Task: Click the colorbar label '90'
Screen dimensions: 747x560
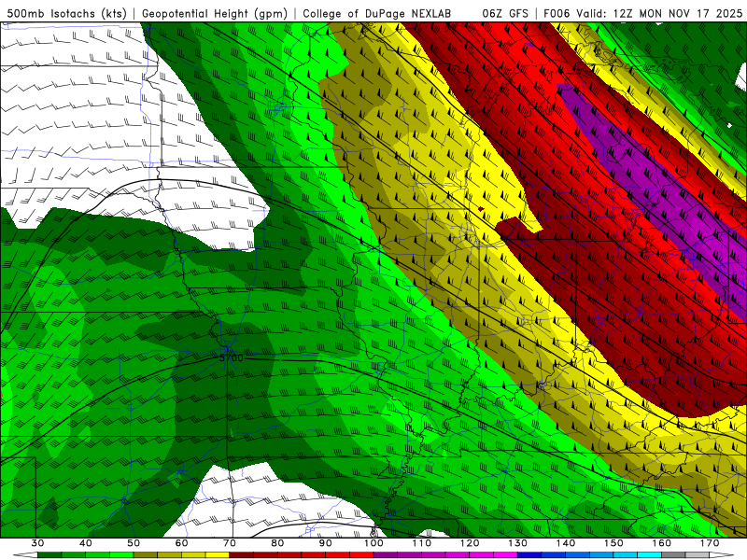Action: pos(325,543)
